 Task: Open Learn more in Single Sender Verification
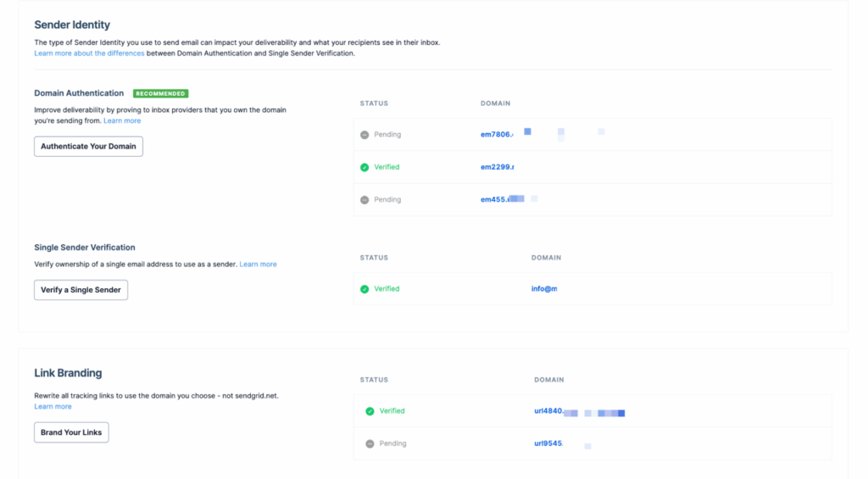click(258, 265)
